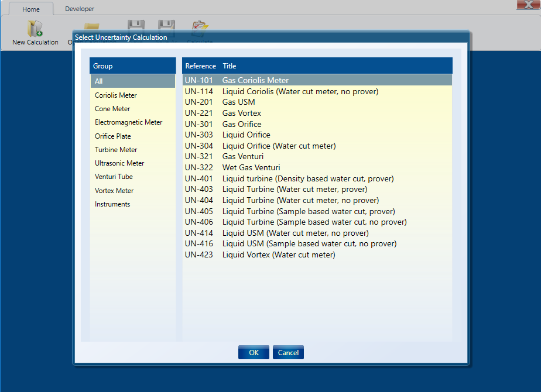Select the Electromagnetic Meter group
Screen dimensions: 541x392
coord(133,122)
